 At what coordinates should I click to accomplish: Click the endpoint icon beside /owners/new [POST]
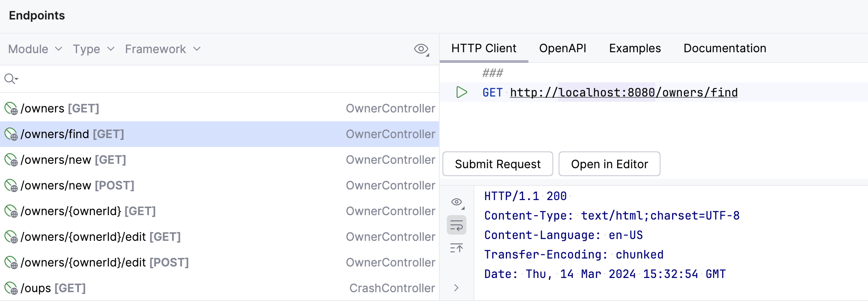click(11, 185)
